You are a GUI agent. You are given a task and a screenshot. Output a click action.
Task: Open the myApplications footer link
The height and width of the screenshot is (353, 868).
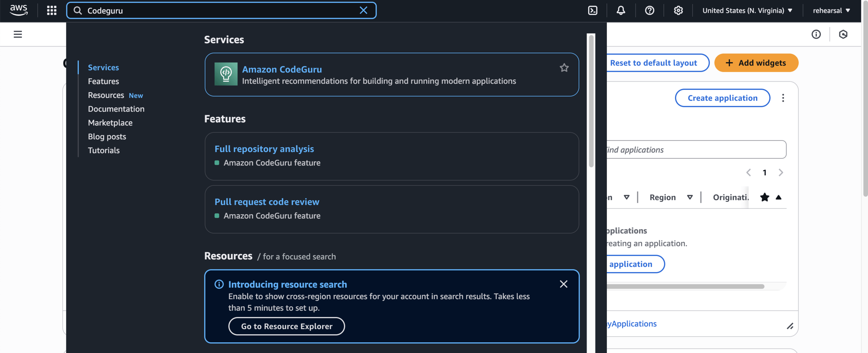tap(632, 324)
